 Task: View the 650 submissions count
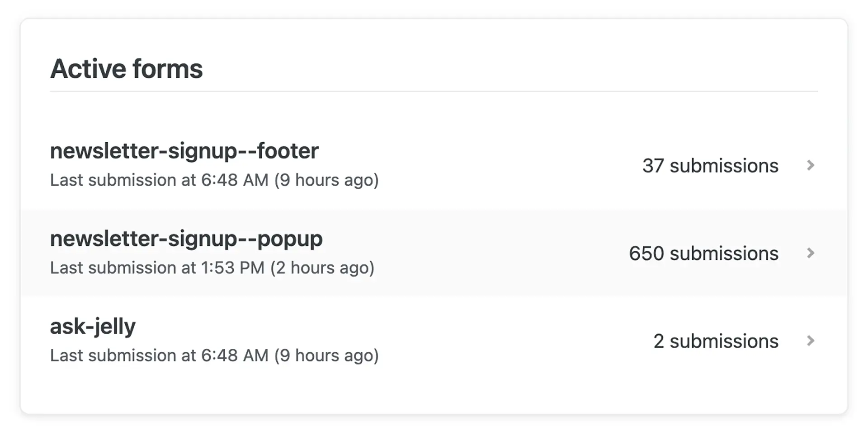(x=703, y=253)
